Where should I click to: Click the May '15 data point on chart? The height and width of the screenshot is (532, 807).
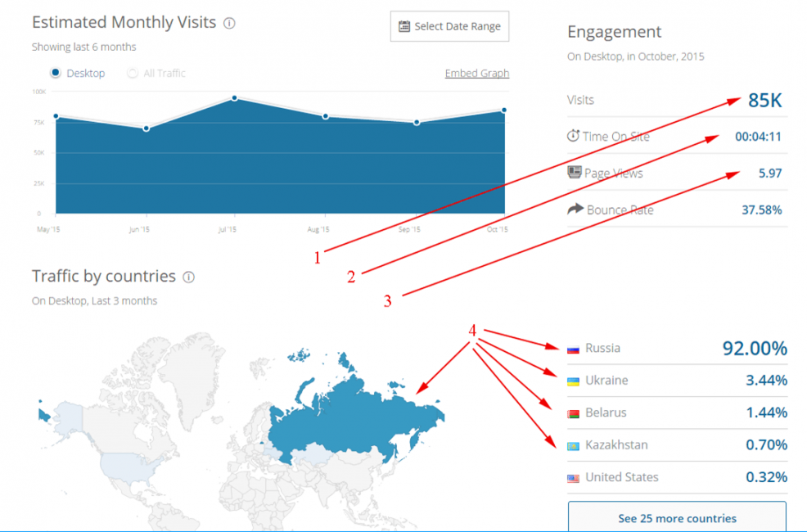(x=56, y=116)
